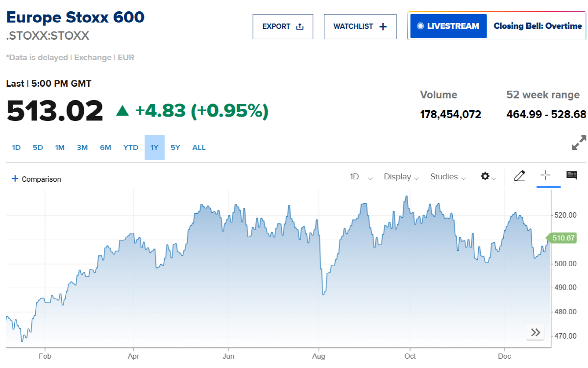Expand the side panel with double-arrow icon
The image size is (588, 368).
[535, 332]
